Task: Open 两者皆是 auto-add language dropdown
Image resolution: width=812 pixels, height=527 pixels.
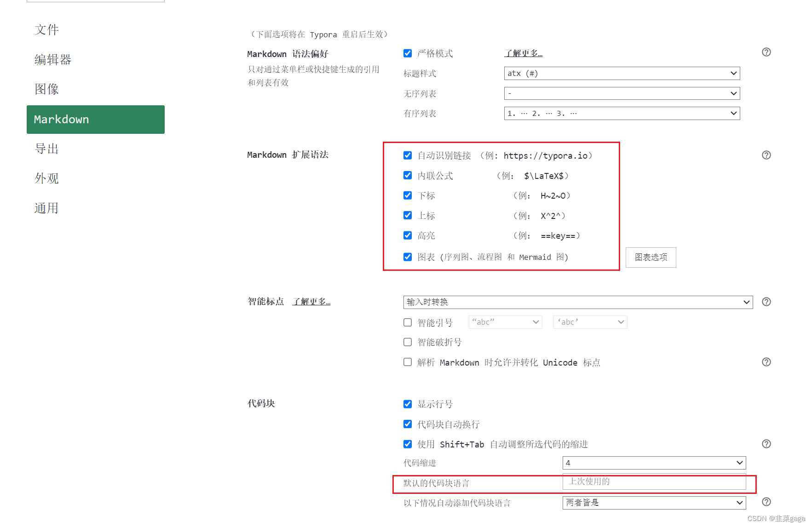Action: 654,503
